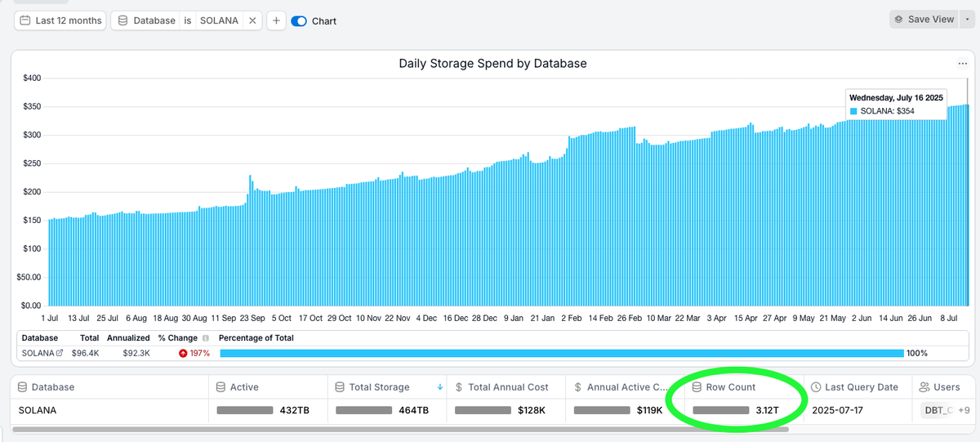Click the 464TB total storage cell

[385, 410]
